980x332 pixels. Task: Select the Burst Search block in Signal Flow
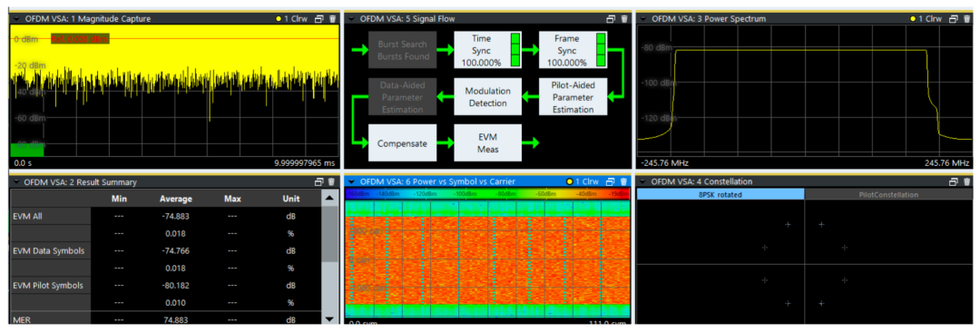(x=403, y=51)
